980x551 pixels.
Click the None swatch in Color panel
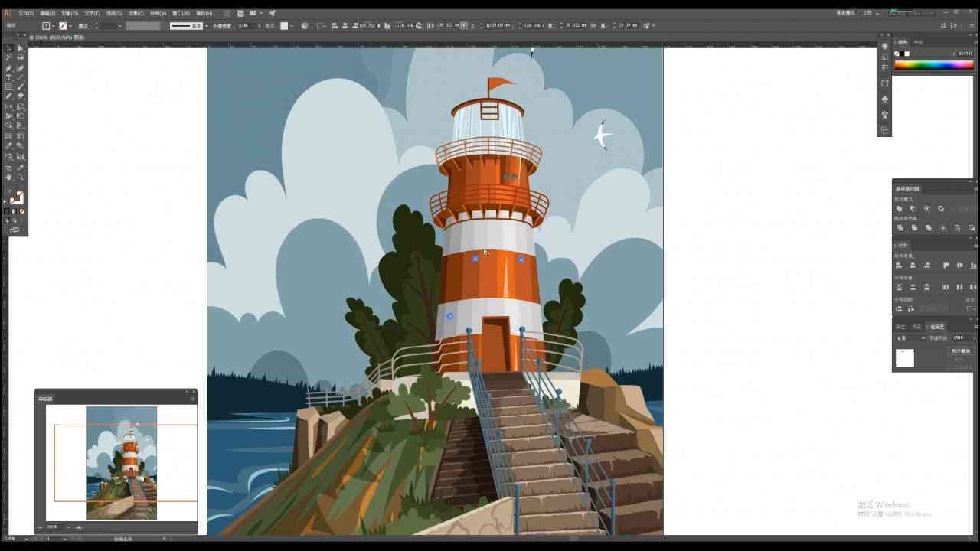pos(897,54)
